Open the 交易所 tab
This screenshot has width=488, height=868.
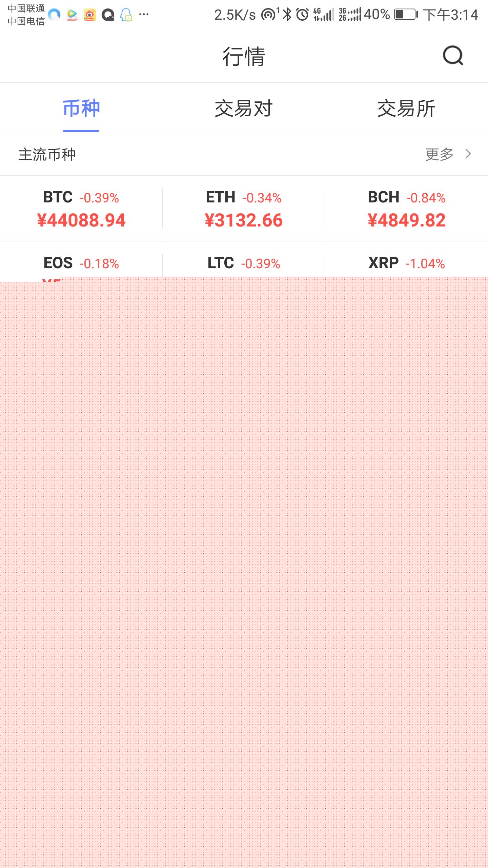coord(406,108)
